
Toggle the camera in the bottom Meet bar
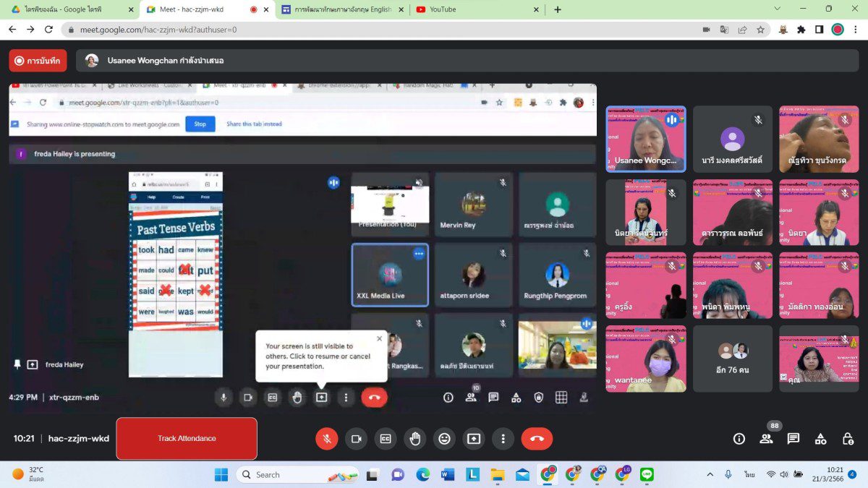pos(356,438)
